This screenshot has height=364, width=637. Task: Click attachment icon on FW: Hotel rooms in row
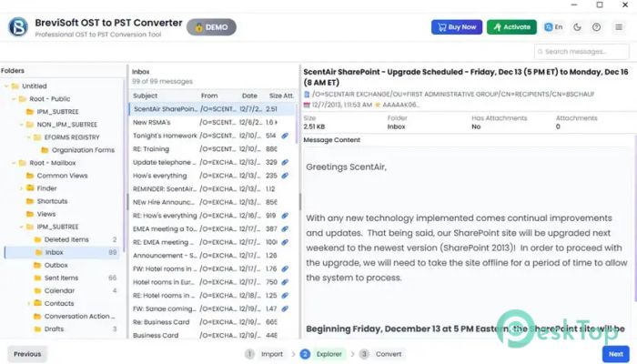pos(285,268)
